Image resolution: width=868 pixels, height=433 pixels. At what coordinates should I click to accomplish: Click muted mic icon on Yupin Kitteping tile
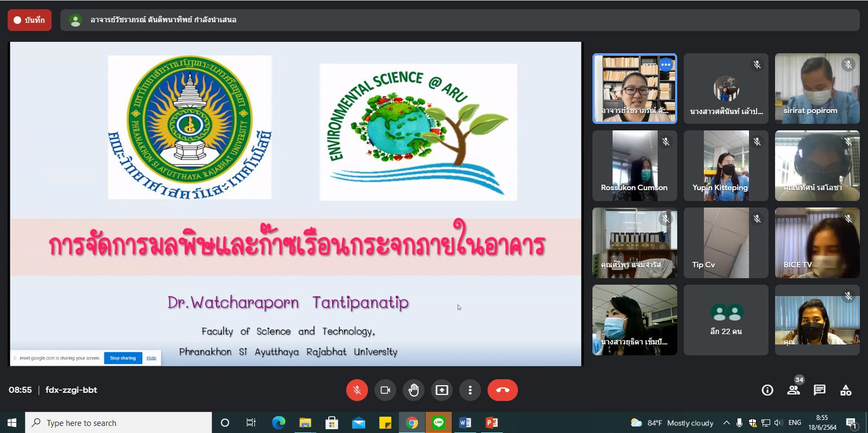tap(757, 142)
